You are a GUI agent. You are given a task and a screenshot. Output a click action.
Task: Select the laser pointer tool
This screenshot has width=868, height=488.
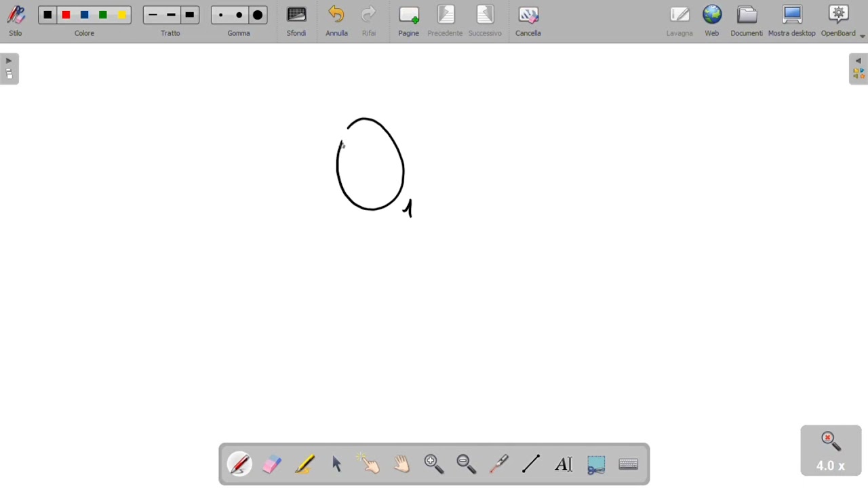[x=499, y=464]
